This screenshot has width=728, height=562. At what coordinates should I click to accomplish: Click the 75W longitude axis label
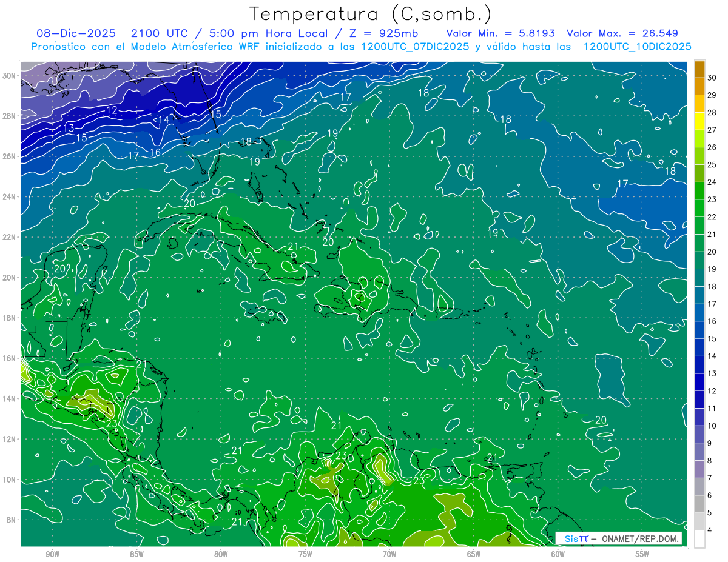point(305,554)
